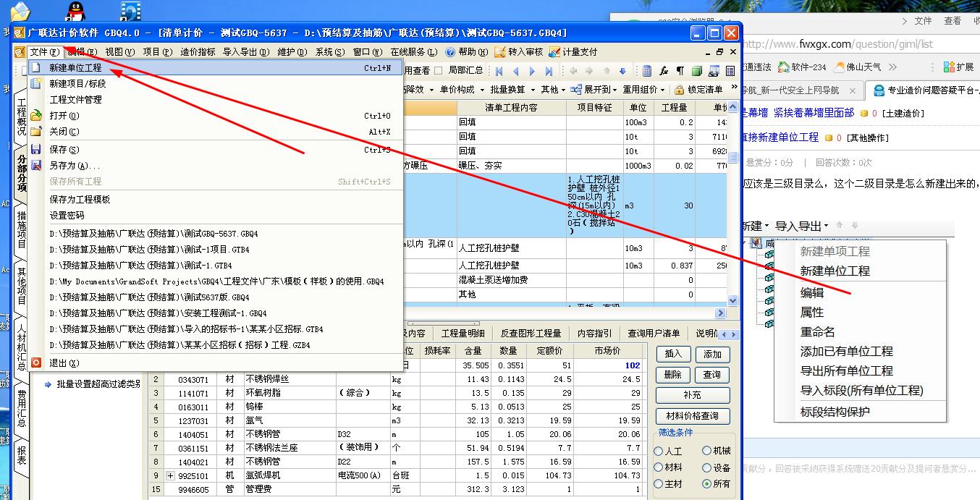
Task: Open link 直接新建单位工程 in browser
Action: point(780,137)
